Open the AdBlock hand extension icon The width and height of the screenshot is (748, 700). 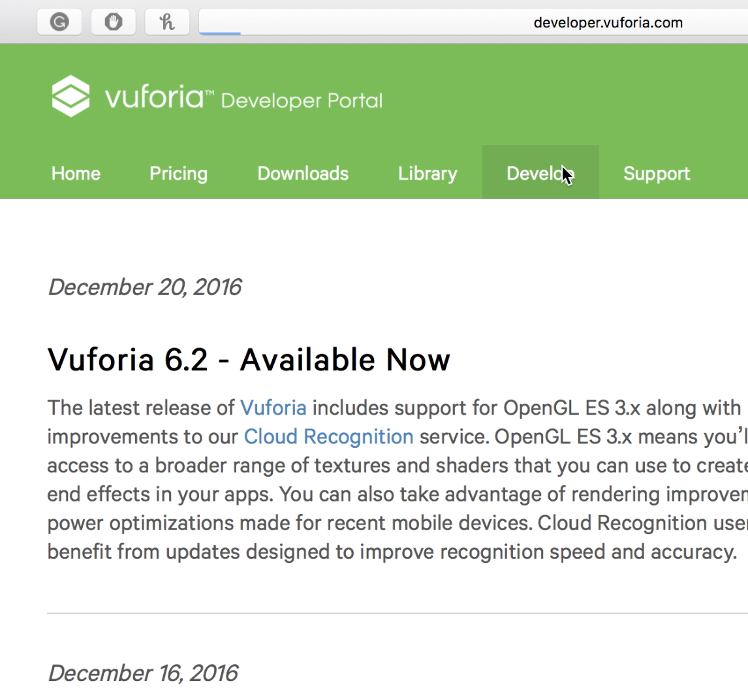click(113, 23)
